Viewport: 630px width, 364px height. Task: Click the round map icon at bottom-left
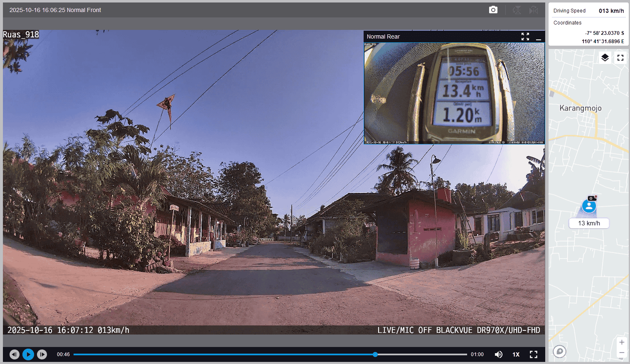coord(560,352)
